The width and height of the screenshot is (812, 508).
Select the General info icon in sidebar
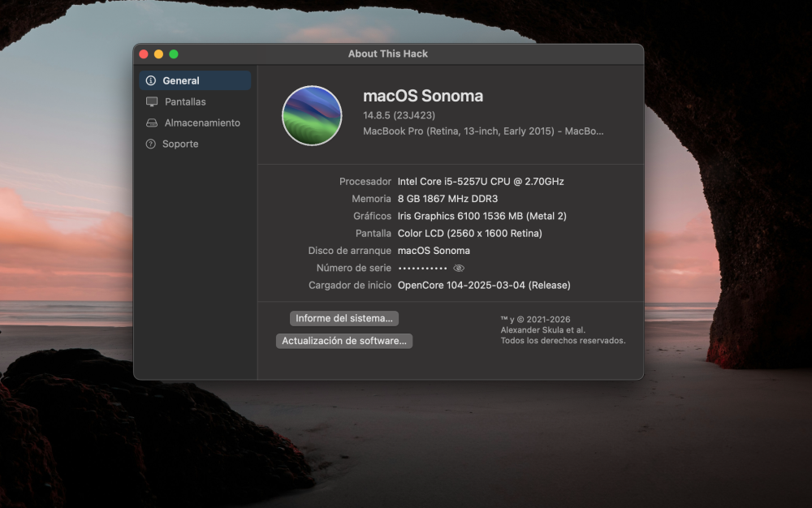(x=151, y=80)
